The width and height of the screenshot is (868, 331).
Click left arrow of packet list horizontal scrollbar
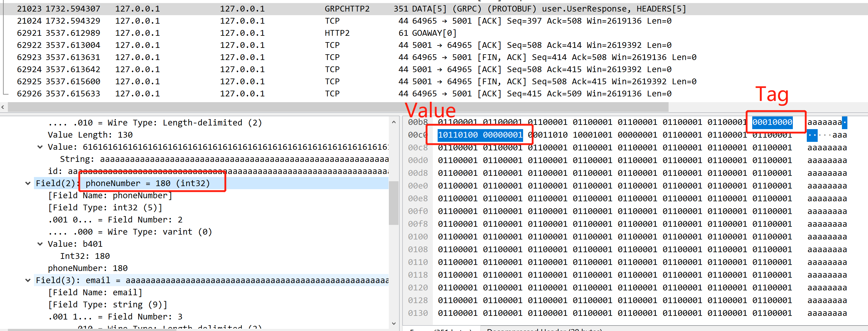(x=3, y=107)
